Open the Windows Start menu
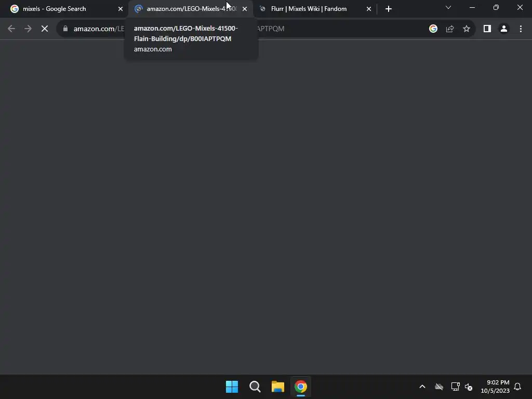This screenshot has height=399, width=532. point(232,387)
